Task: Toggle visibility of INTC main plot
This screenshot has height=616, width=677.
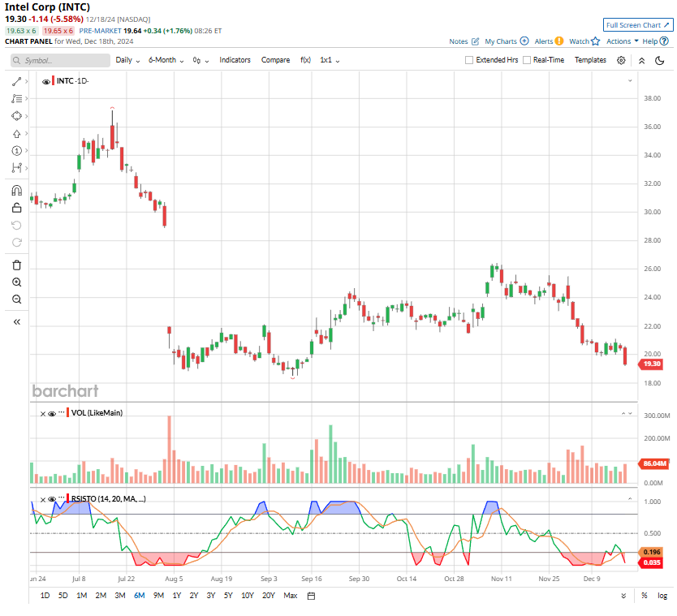Action: 45,81
